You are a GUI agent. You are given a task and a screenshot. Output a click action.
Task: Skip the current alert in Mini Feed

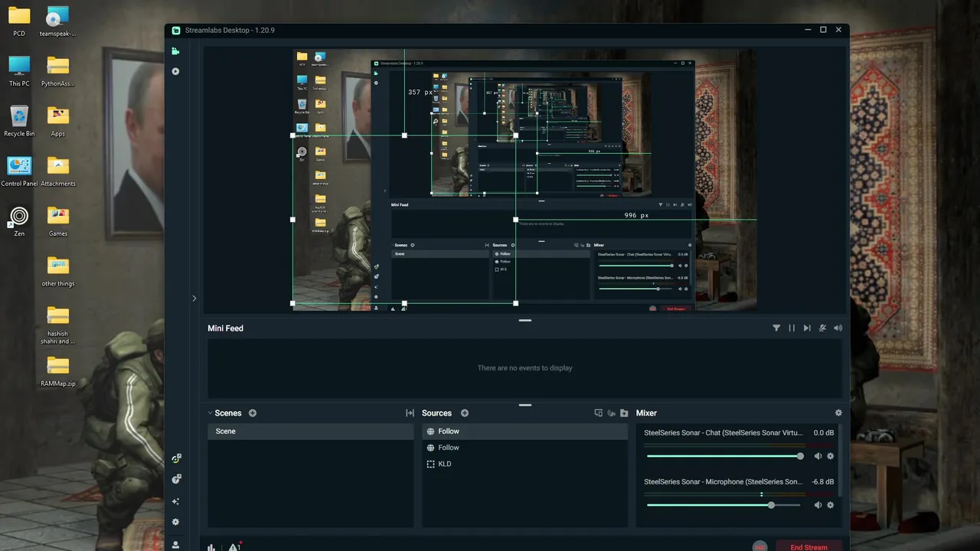click(x=807, y=328)
